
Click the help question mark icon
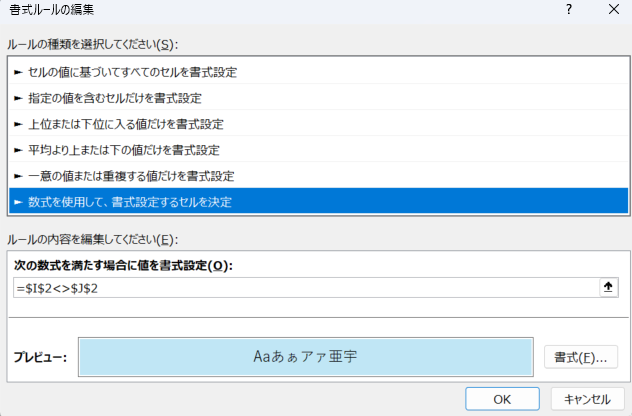568,12
